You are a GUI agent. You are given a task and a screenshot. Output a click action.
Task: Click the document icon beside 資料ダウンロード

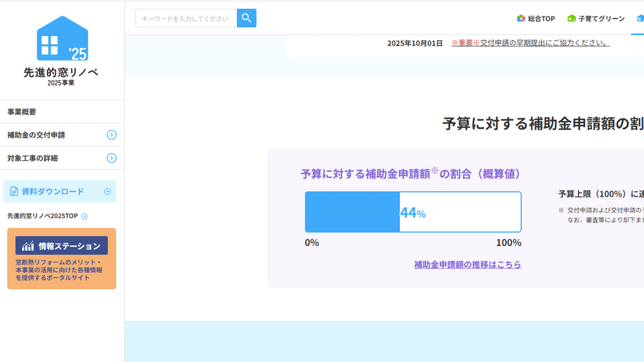14,191
